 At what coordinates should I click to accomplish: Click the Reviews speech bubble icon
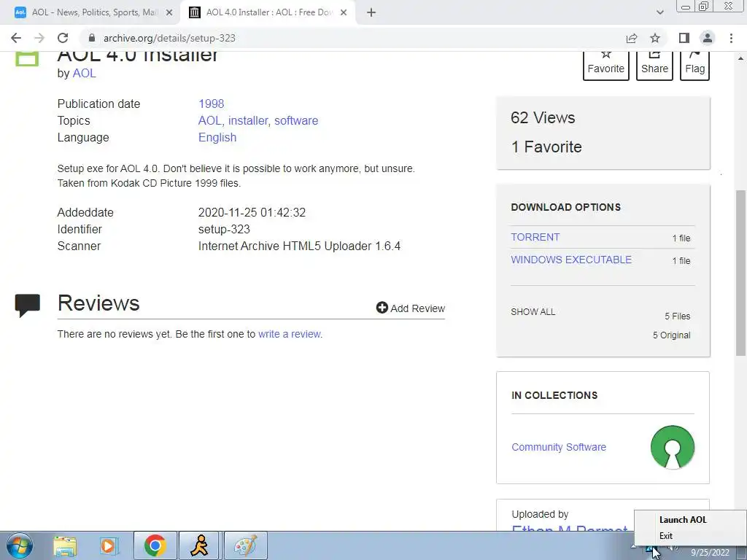27,306
